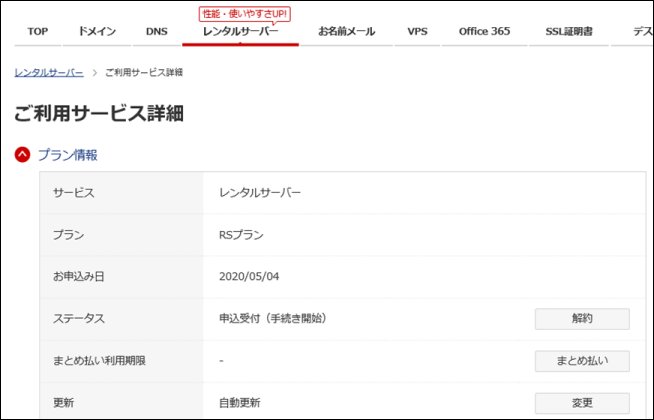This screenshot has width=654, height=420.
Task: Switch to the ドメイン tab
Action: pos(97,32)
